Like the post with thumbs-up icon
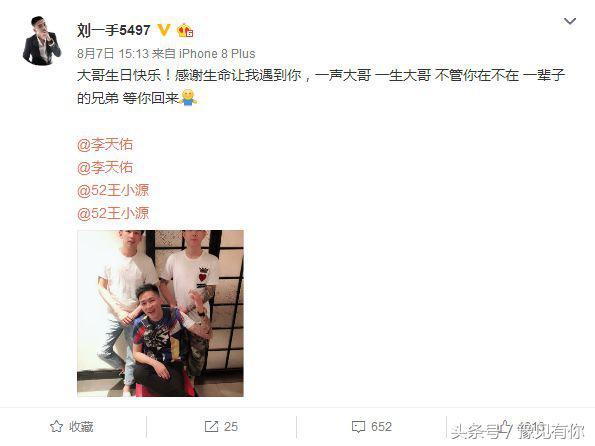The height and width of the screenshot is (446, 595). tap(505, 426)
